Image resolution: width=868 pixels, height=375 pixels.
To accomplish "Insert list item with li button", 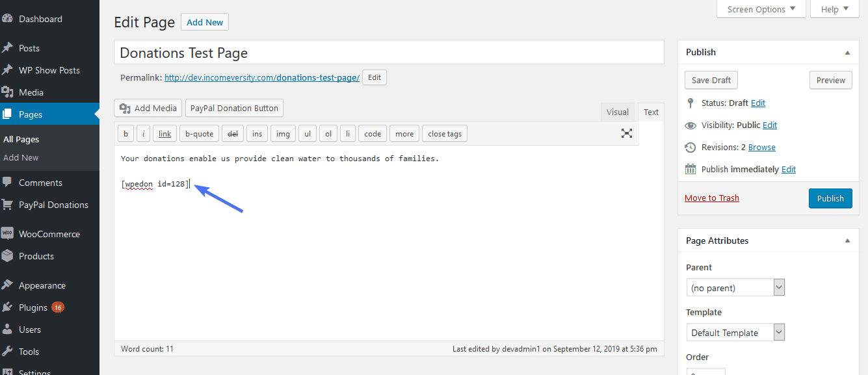I will pos(348,134).
